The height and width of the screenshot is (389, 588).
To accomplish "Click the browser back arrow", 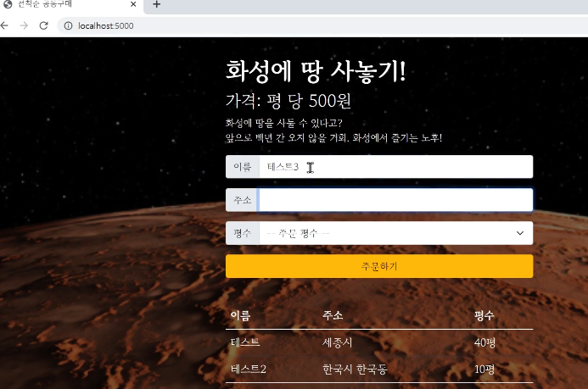I will 4,25.
